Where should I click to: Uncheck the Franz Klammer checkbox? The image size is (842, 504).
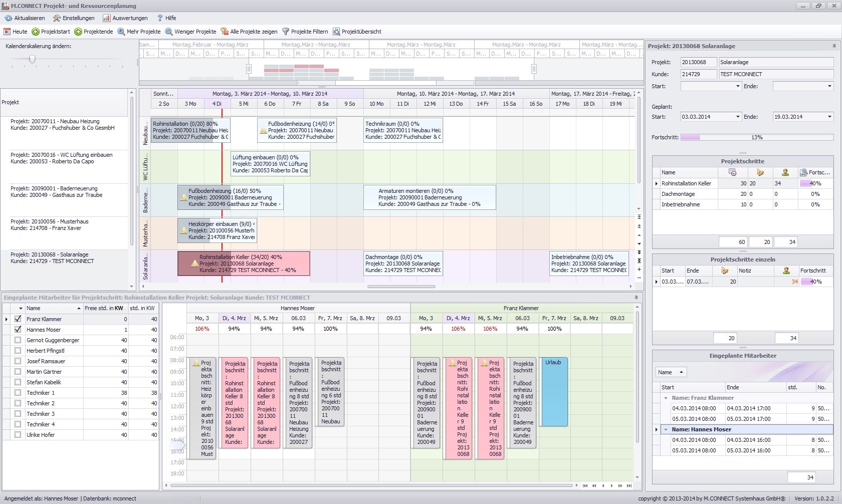click(18, 319)
